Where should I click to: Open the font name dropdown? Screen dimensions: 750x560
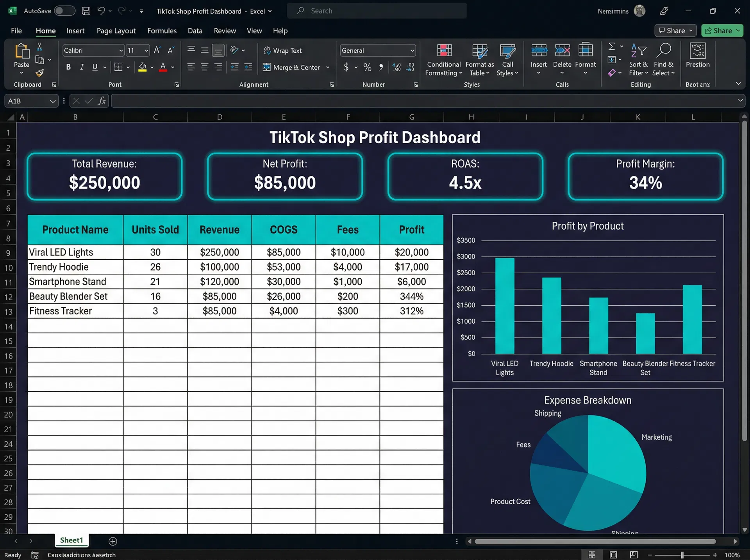[120, 50]
